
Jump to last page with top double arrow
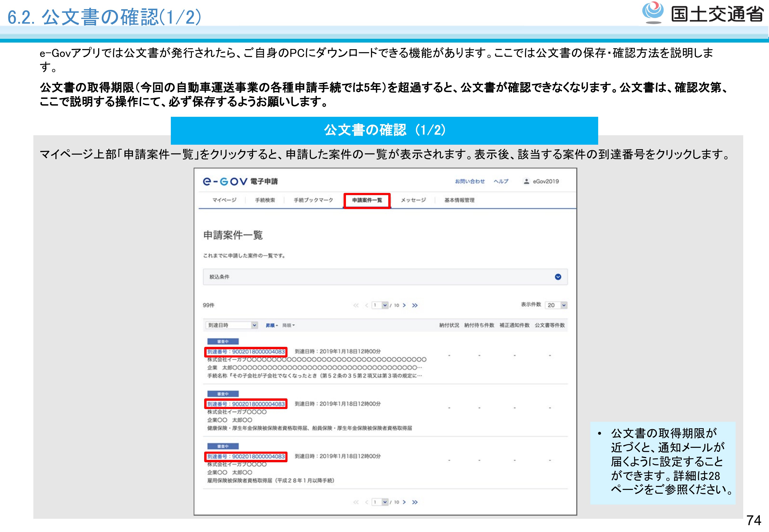(415, 305)
